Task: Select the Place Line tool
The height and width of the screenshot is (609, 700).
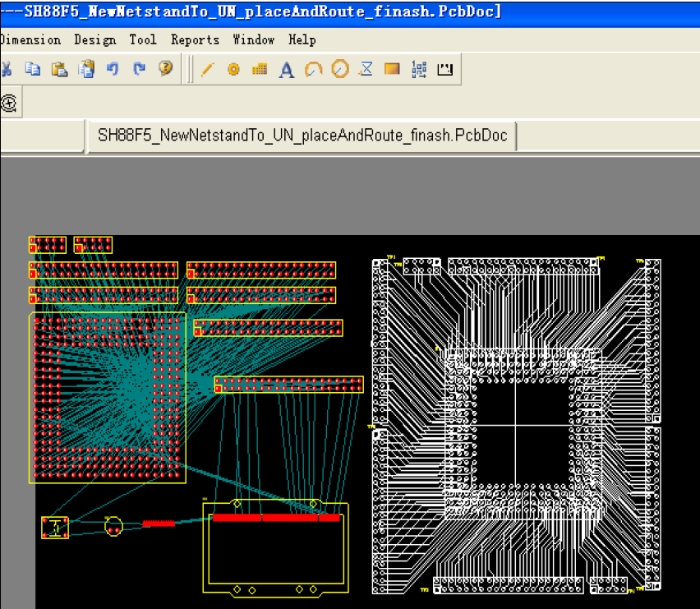Action: click(207, 70)
